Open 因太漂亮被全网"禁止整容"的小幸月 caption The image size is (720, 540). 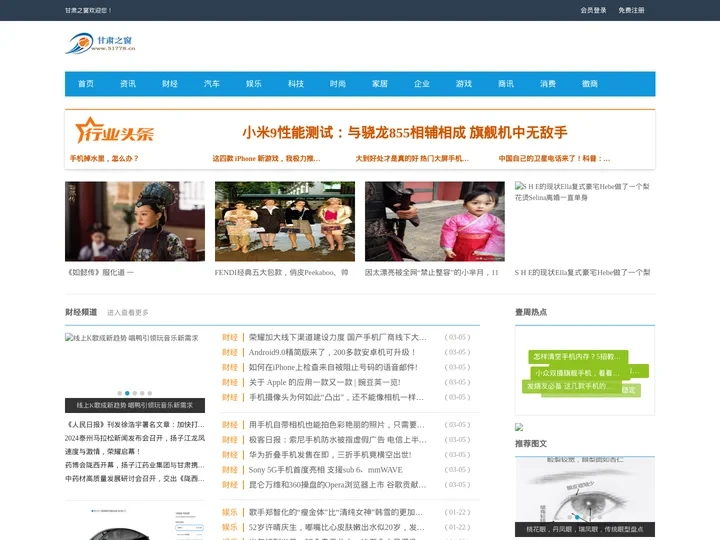pos(432,272)
